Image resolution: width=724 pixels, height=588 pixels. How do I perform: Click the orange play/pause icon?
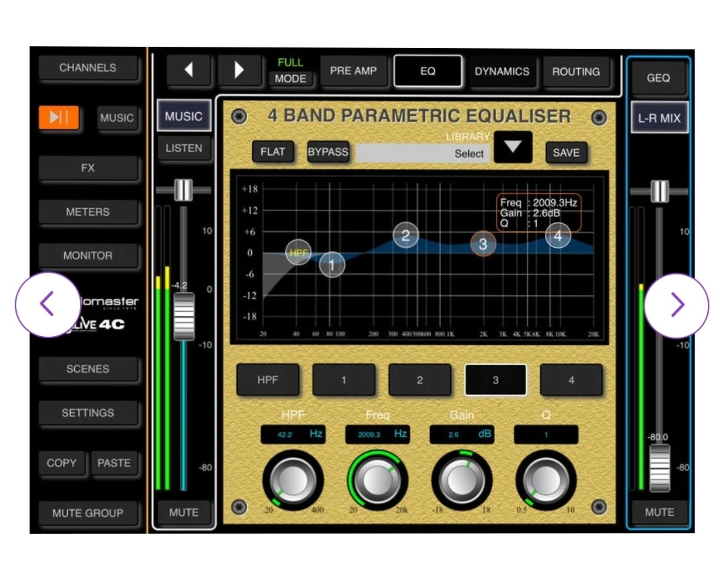[x=59, y=118]
